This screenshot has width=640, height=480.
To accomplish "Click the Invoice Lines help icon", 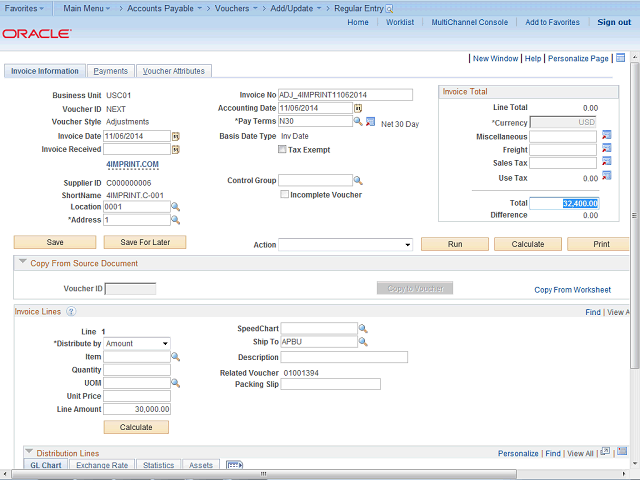I will click(x=71, y=312).
